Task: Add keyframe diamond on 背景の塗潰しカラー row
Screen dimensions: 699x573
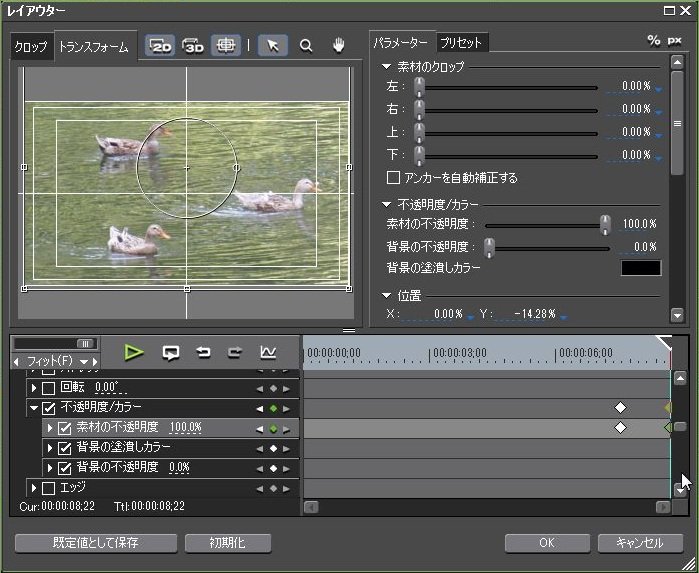Action: pos(274,449)
